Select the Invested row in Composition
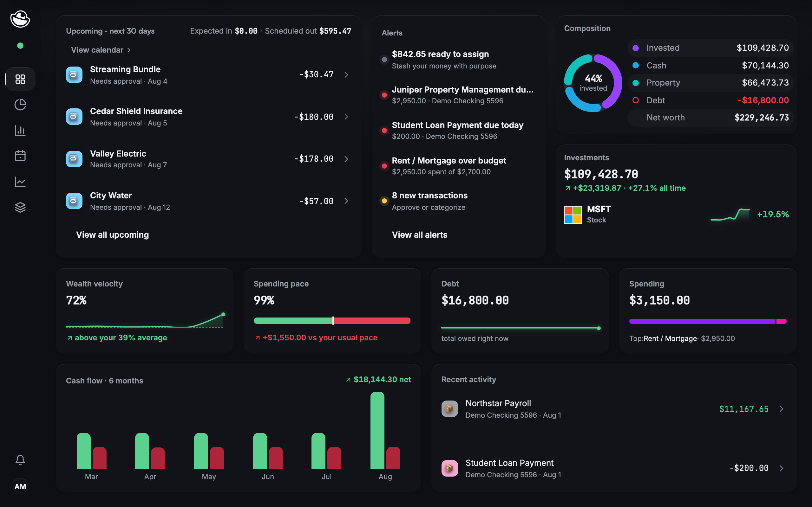The width and height of the screenshot is (812, 507). click(710, 48)
